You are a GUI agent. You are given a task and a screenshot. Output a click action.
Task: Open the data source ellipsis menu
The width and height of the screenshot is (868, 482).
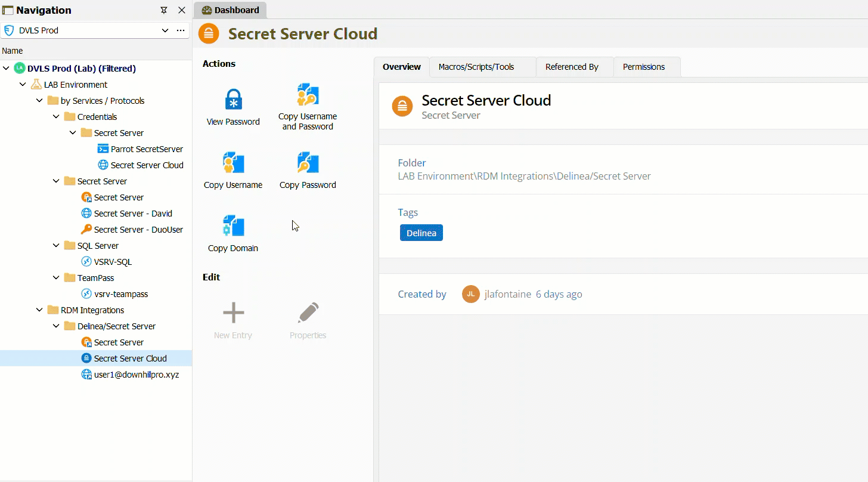click(181, 30)
